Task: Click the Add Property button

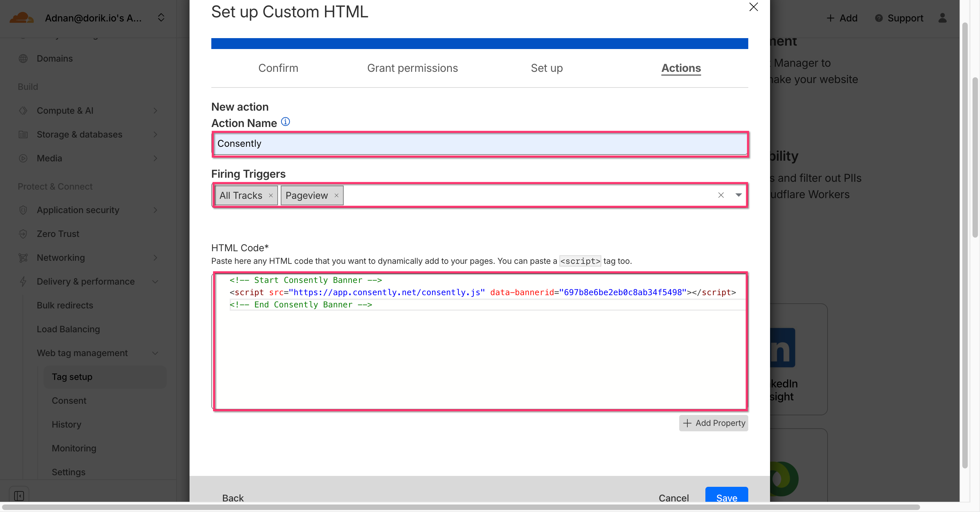Action: pos(713,423)
